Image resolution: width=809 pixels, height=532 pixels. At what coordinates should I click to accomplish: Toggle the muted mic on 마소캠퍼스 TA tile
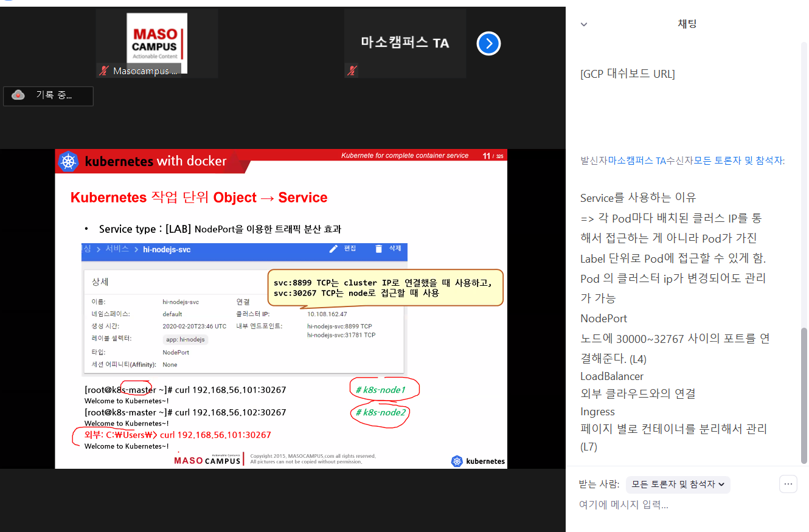click(352, 71)
